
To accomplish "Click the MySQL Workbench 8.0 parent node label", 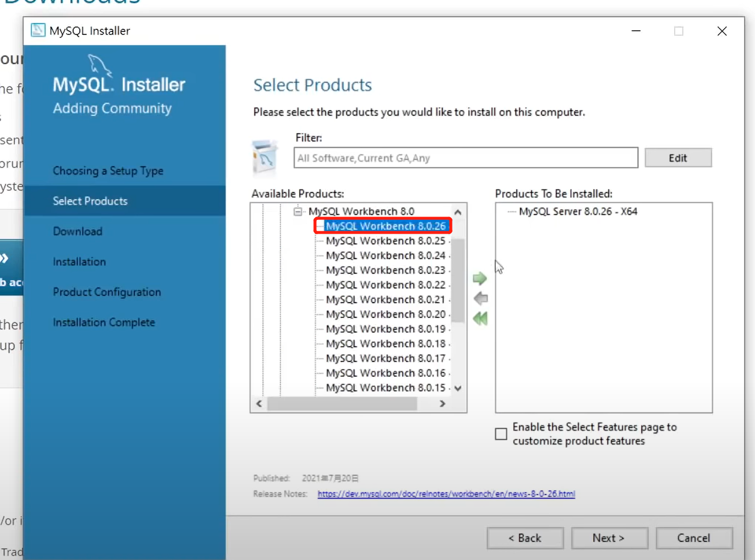I will click(361, 211).
